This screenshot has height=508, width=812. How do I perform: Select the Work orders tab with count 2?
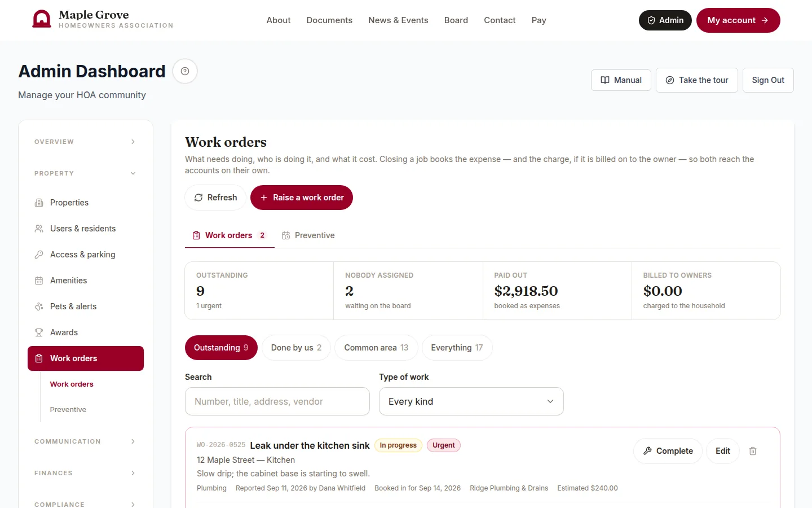230,235
